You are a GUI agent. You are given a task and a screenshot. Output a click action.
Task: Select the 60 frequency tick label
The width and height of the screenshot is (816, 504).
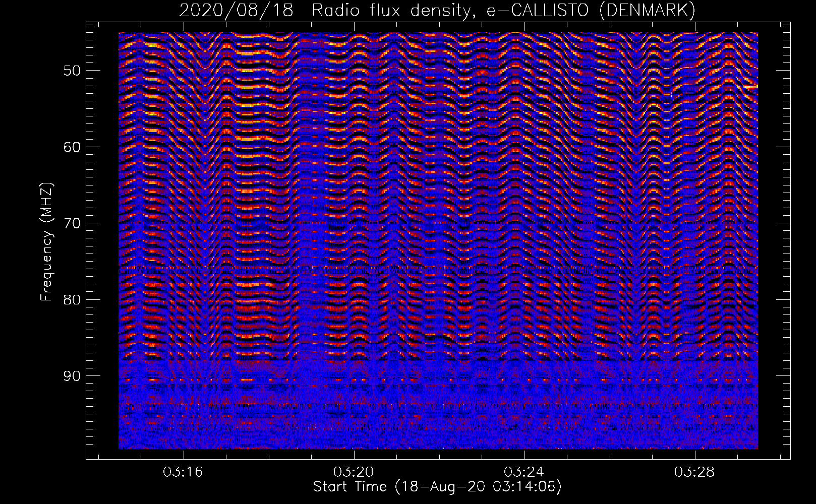point(72,147)
